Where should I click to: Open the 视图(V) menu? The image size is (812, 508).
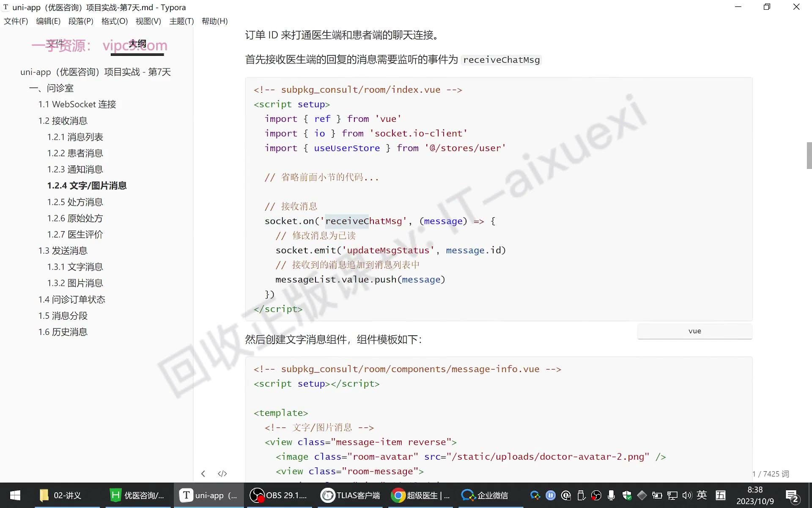(x=148, y=21)
